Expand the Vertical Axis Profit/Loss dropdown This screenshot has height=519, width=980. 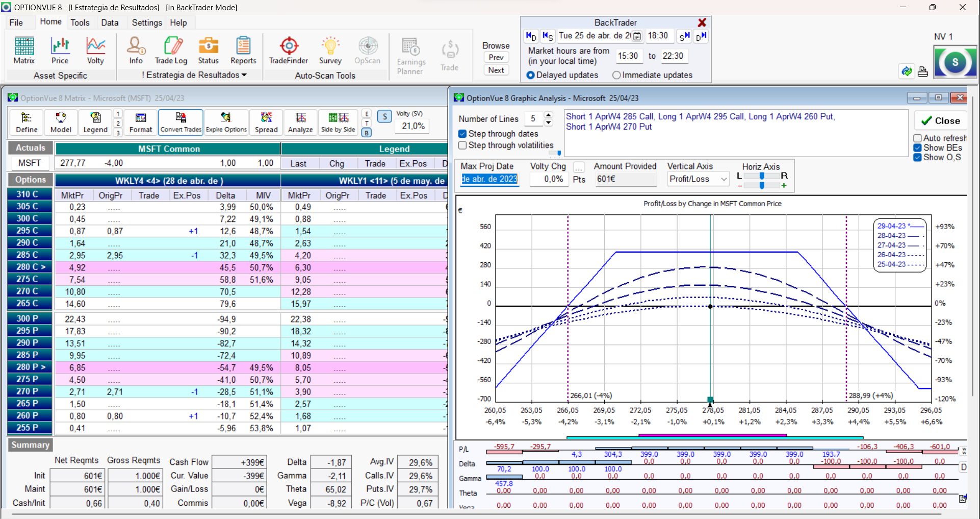coord(724,179)
